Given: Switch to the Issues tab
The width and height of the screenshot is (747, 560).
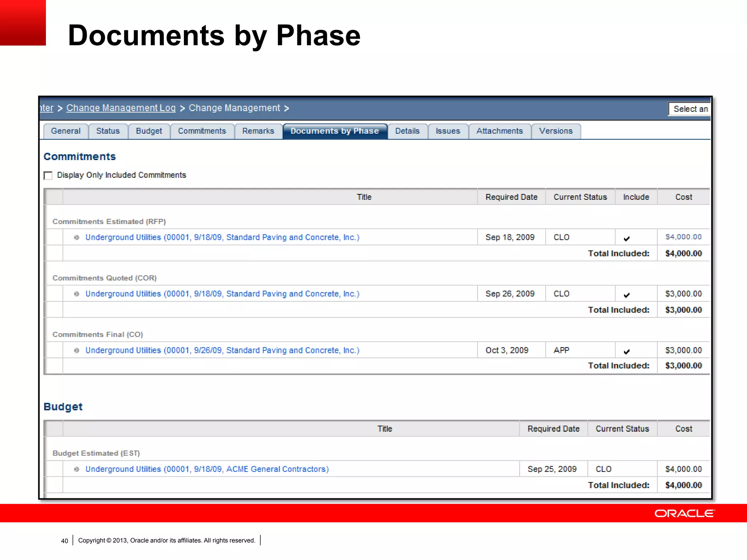Looking at the screenshot, I should point(448,131).
